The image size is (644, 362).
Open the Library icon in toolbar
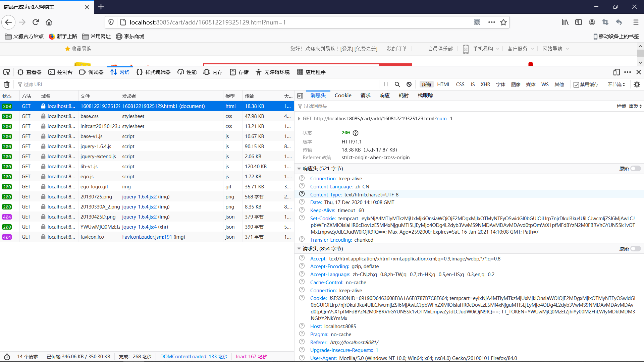click(x=565, y=22)
